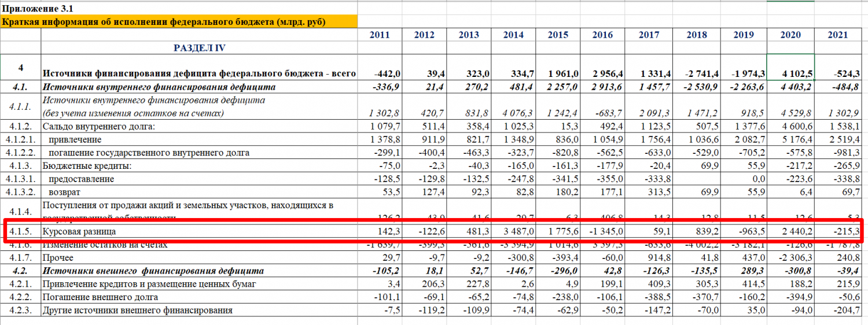Click the 2016 value -1 345,0 in Курсовая разница row
868x325 pixels.
[603, 231]
